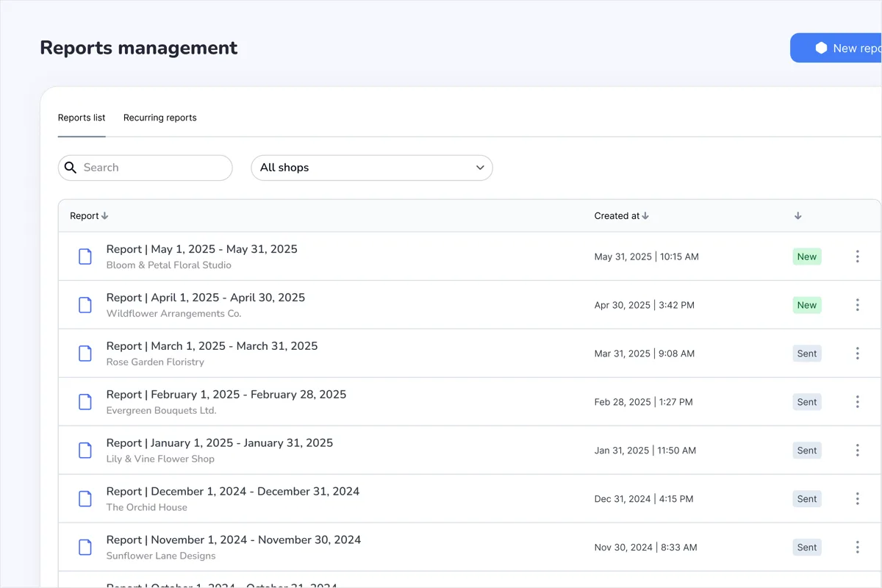882x588 pixels.
Task: Click the Created at column header label
Action: tap(617, 216)
